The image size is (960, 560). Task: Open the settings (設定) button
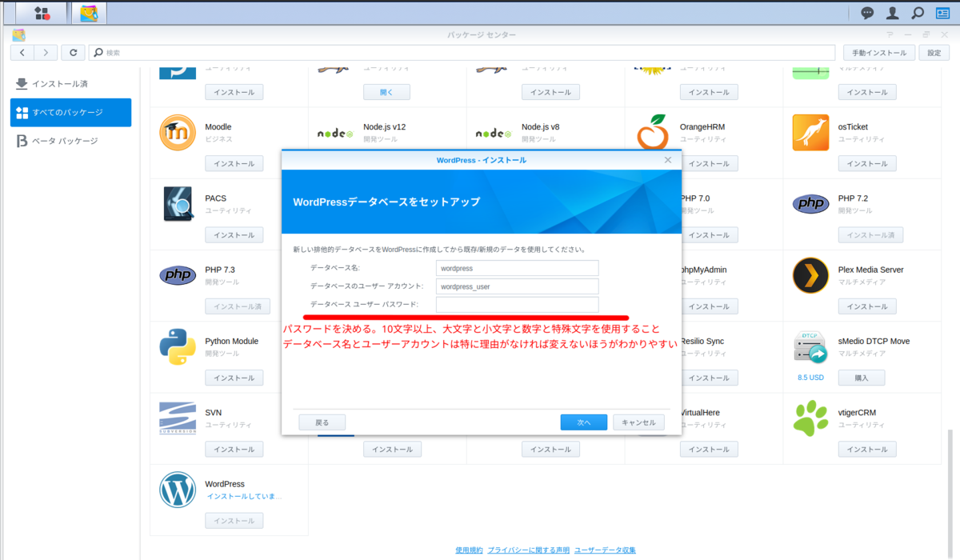coord(934,52)
